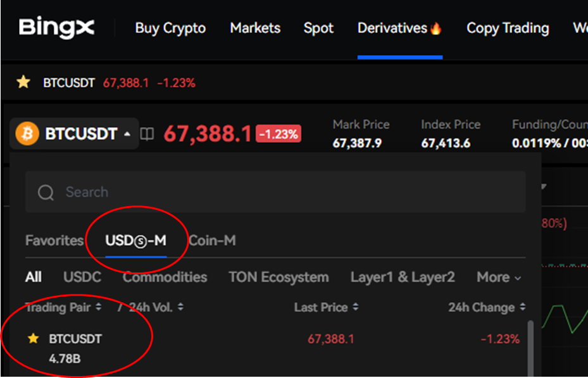This screenshot has height=378, width=588.
Task: Click the Search trading pair field
Action: 275,192
